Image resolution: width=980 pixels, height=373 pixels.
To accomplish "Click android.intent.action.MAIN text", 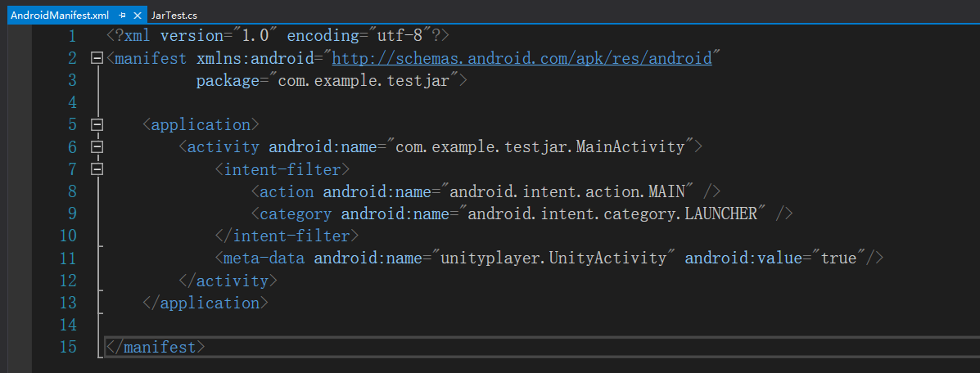I will [x=567, y=191].
